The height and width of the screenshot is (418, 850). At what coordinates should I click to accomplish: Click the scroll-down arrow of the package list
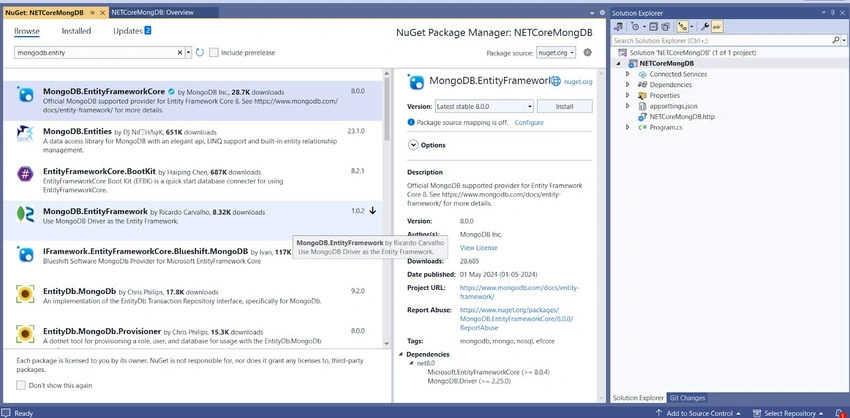[x=387, y=344]
